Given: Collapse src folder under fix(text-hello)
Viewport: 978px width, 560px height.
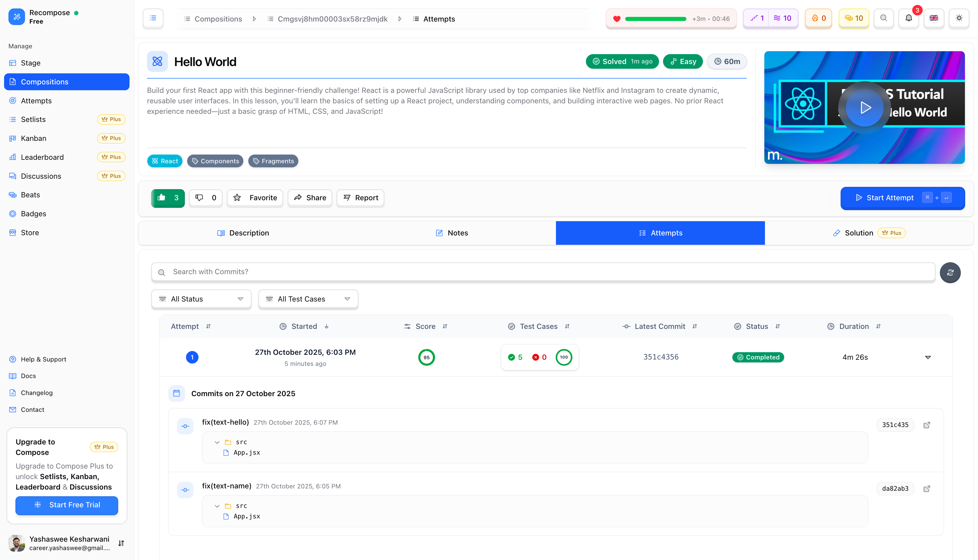Looking at the screenshot, I should 217,442.
